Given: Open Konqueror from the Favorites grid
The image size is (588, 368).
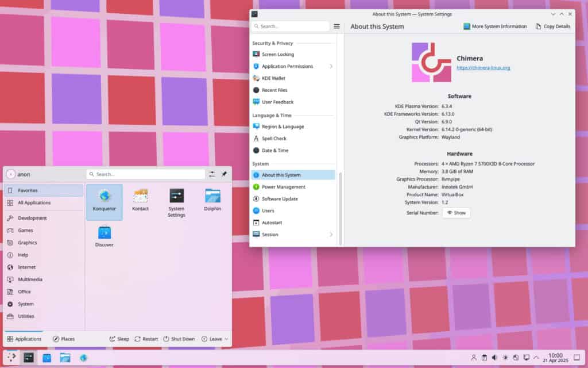Looking at the screenshot, I should [x=105, y=202].
